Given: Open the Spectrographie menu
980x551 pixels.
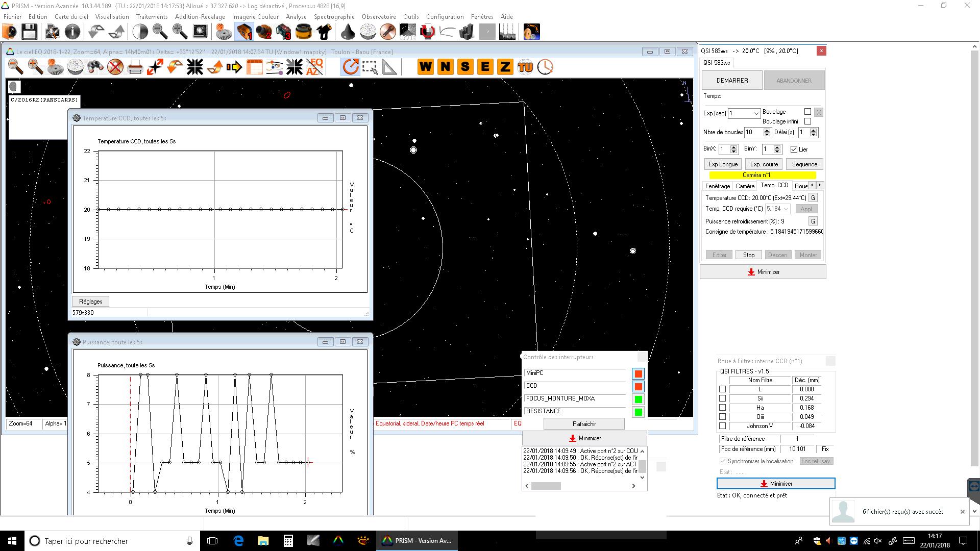Looking at the screenshot, I should (334, 17).
